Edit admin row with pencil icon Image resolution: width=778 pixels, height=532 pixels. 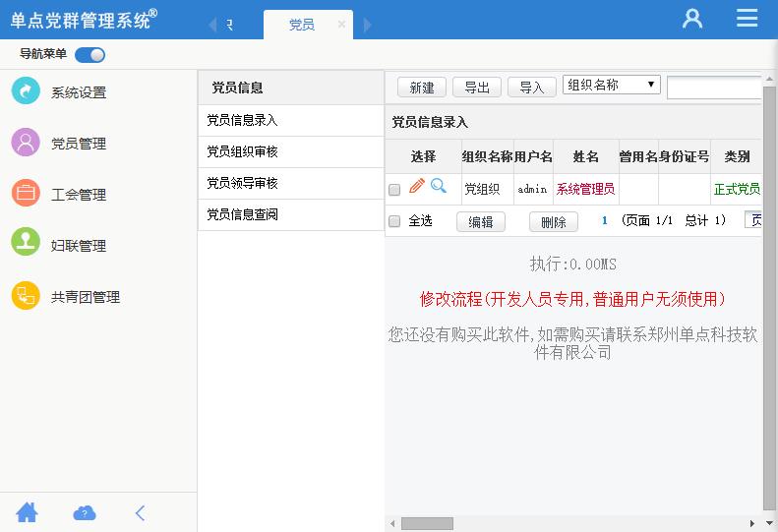point(417,186)
